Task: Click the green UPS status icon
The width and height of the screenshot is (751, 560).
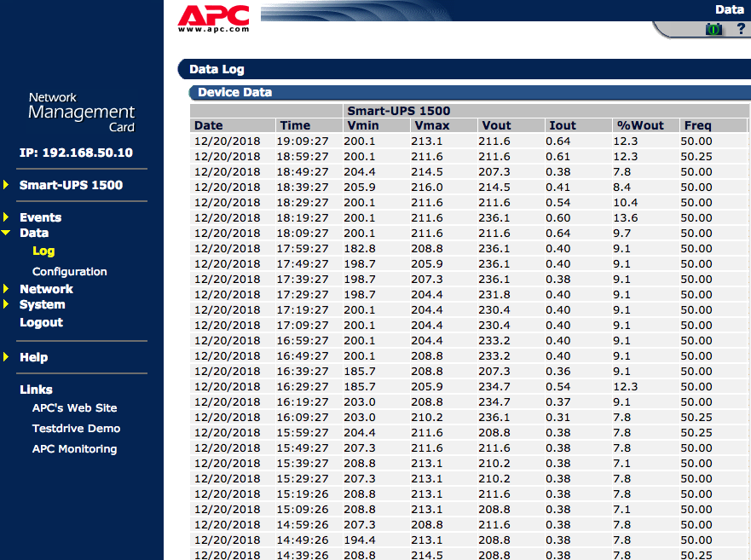Action: tap(713, 29)
